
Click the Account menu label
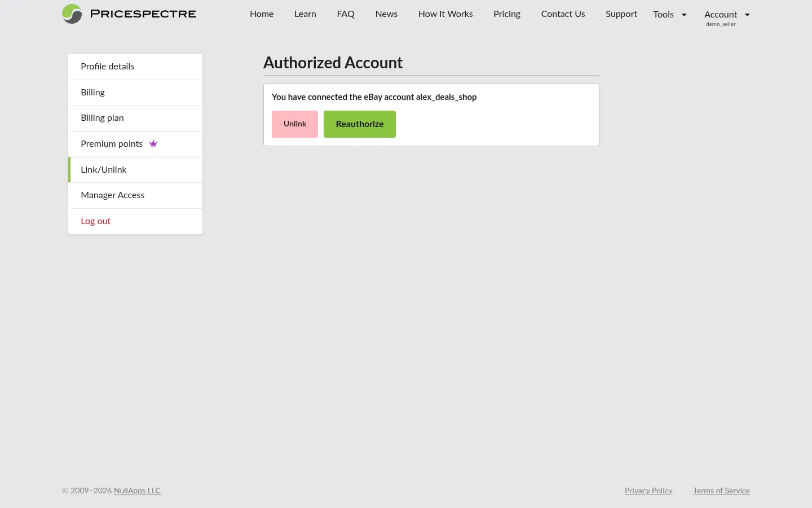pyautogui.click(x=720, y=15)
